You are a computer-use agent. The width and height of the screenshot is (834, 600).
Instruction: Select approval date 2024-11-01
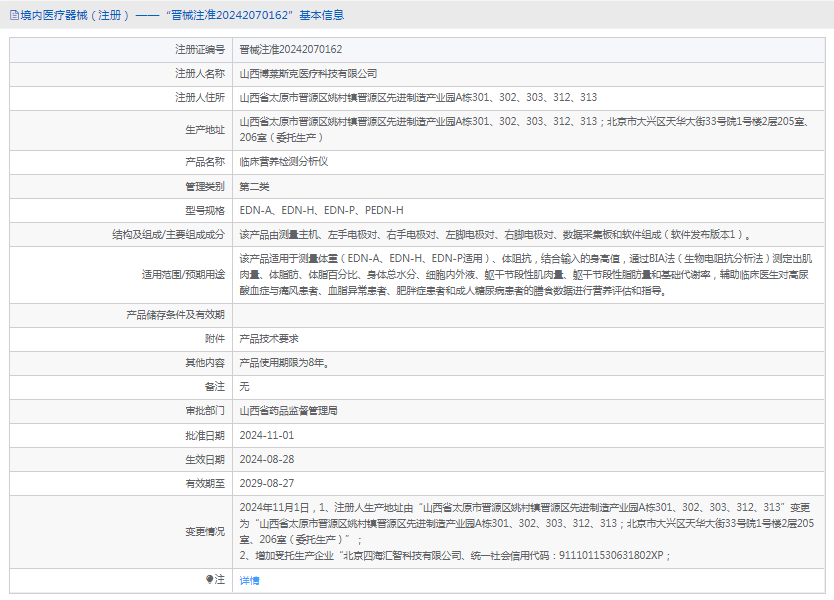pyautogui.click(x=266, y=436)
